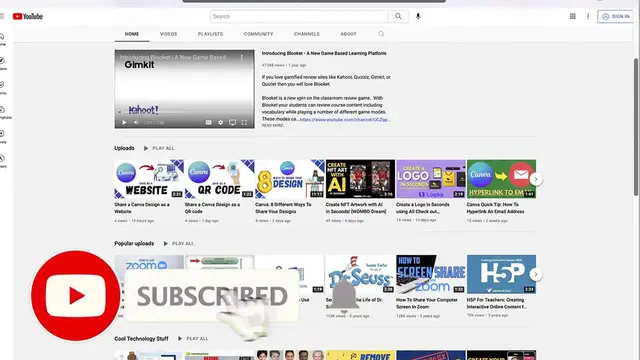640x360 pixels.
Task: Click the Sign In button
Action: [616, 16]
